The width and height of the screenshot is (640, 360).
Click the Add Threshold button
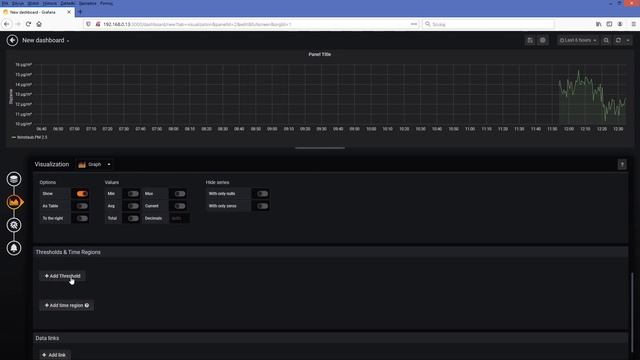coord(62,276)
